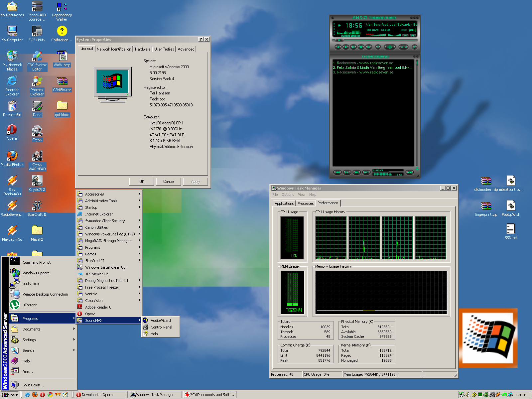Open AudioWizard from SoundMAX submenu

click(x=161, y=321)
